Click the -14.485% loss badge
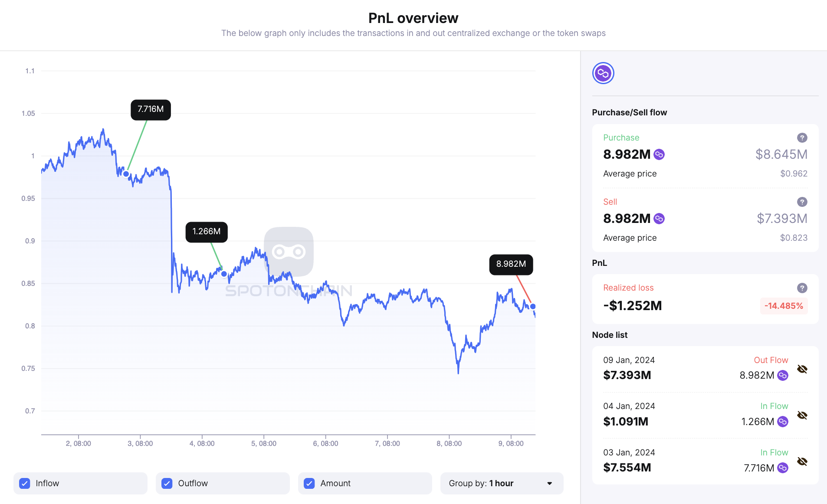 [783, 306]
